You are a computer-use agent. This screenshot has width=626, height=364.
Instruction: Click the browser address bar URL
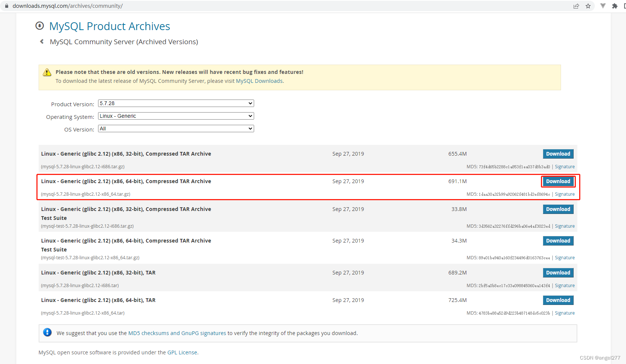point(68,6)
